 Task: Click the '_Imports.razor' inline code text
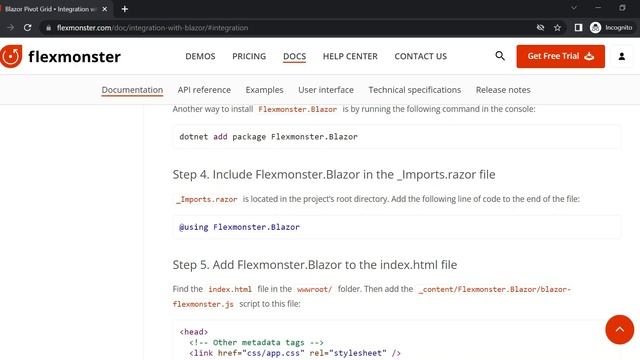207,199
